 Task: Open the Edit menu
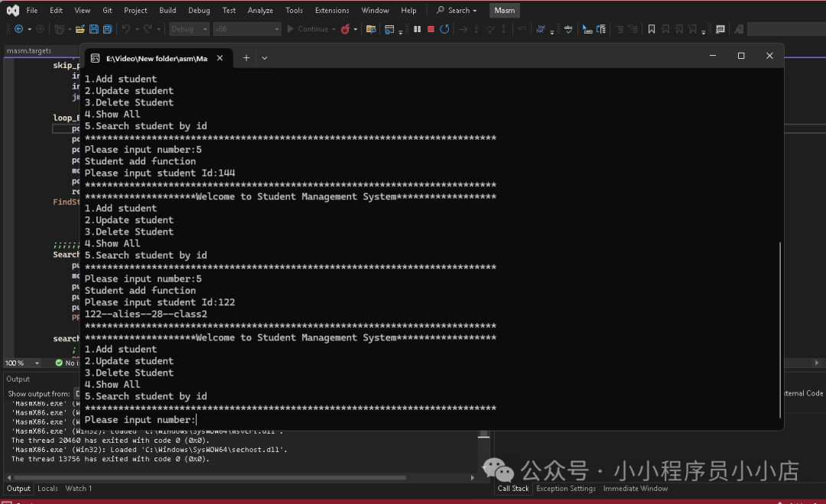click(x=56, y=10)
